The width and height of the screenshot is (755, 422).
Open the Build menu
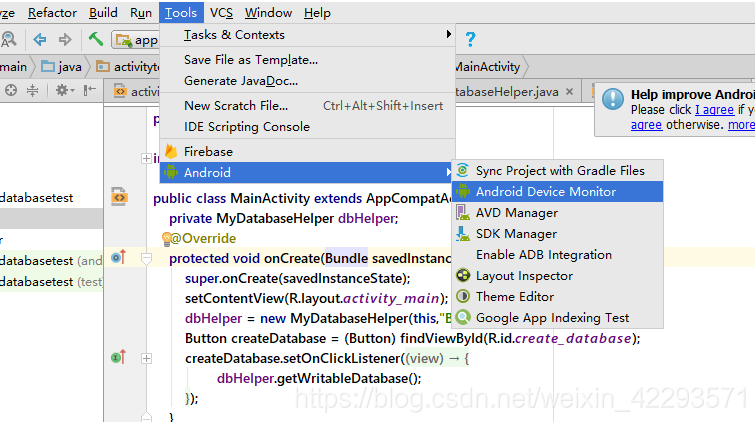[x=103, y=13]
